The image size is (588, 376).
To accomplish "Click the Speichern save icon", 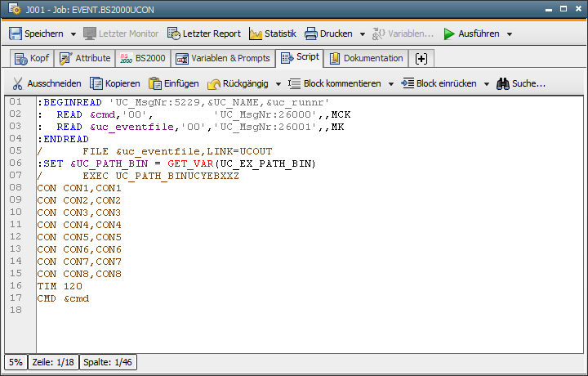I will pos(16,34).
